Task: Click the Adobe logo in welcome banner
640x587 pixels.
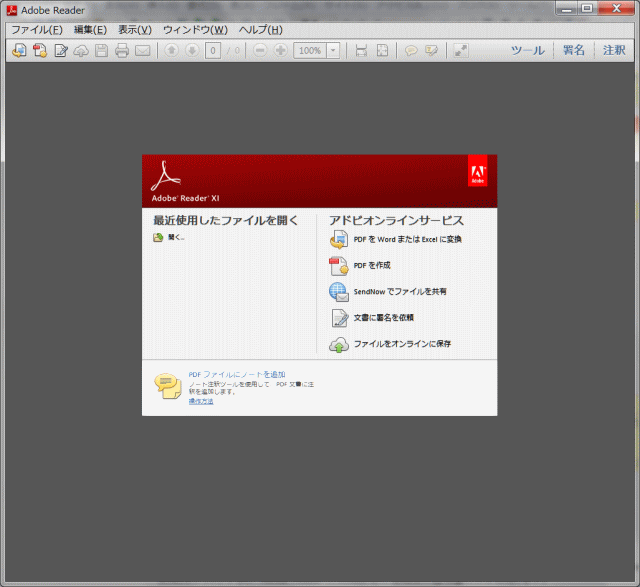Action: click(478, 171)
